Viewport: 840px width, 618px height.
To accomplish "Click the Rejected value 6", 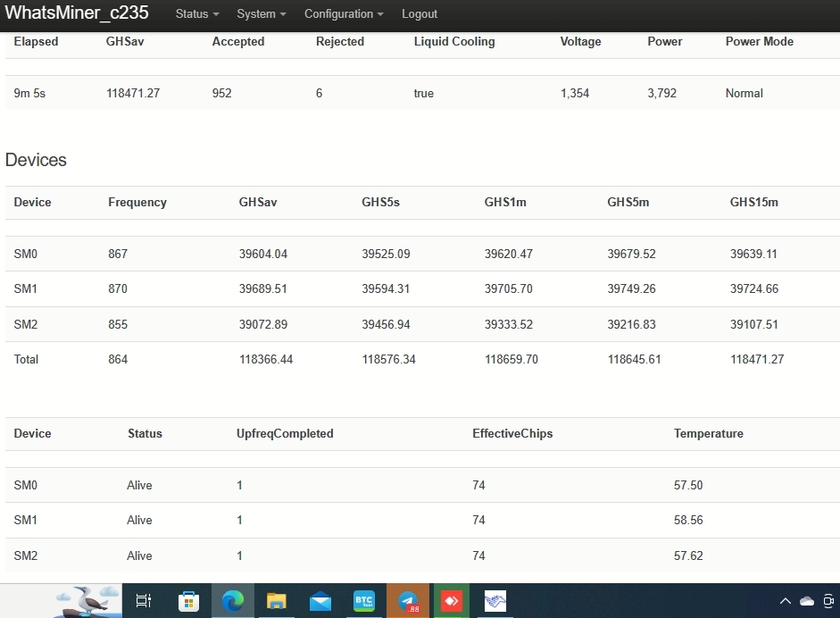I will [x=320, y=93].
